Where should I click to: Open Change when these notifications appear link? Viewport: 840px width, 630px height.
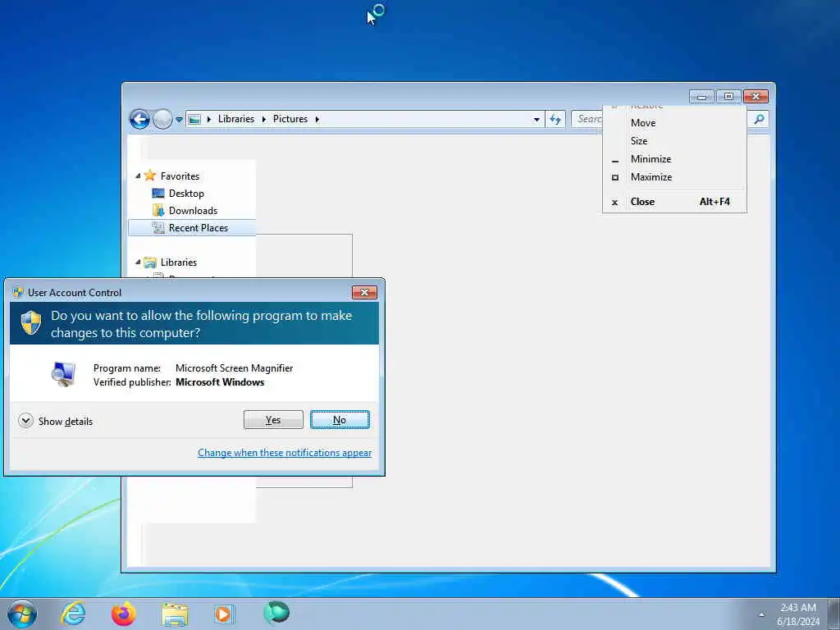[x=285, y=453]
